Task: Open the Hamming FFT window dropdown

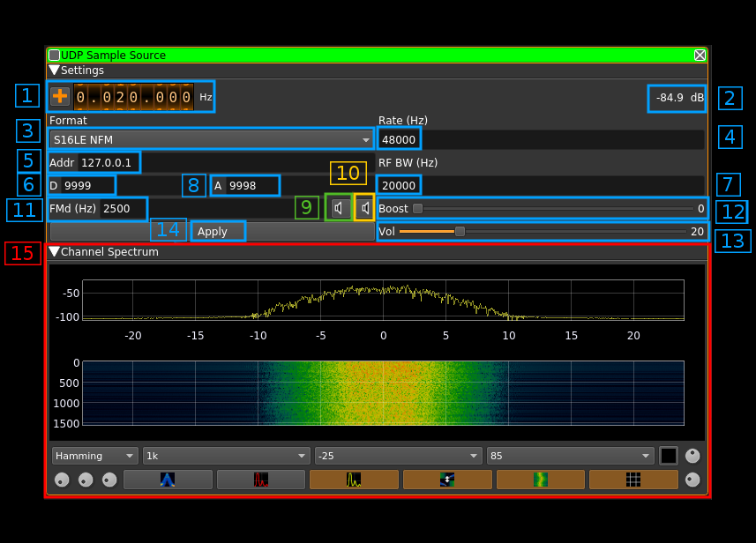Action: [x=94, y=456]
